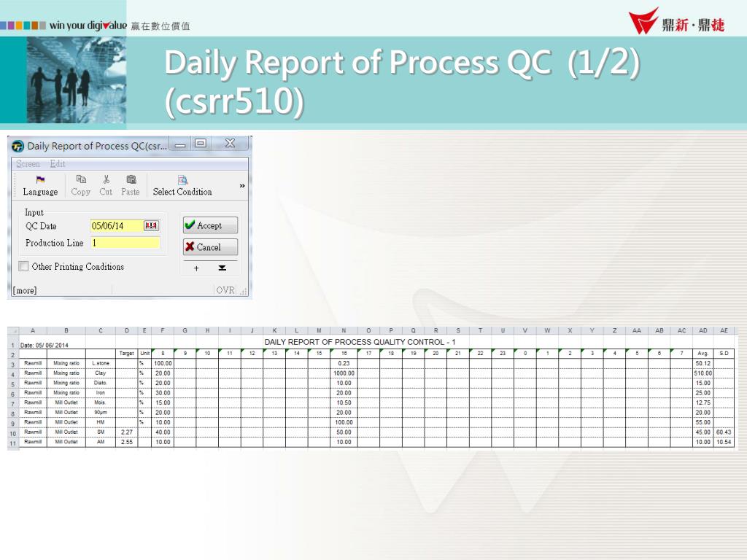Click the '90μm' cell
This screenshot has width=747, height=560.
(x=101, y=413)
